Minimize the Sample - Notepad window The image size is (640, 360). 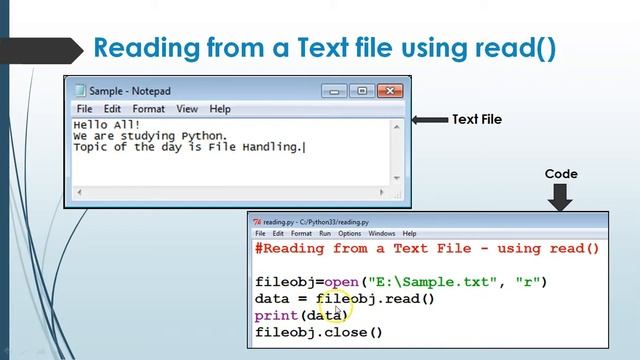(x=334, y=91)
